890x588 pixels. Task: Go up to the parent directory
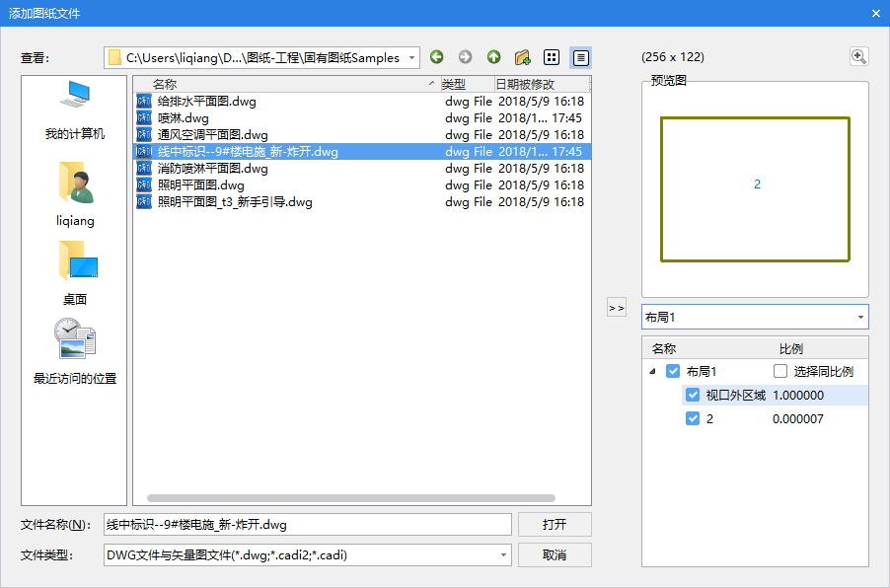pyautogui.click(x=493, y=57)
